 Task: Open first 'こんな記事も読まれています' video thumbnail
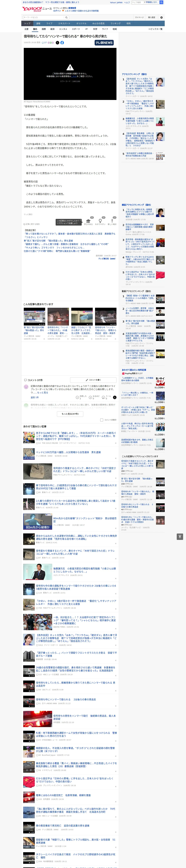(x=34, y=316)
